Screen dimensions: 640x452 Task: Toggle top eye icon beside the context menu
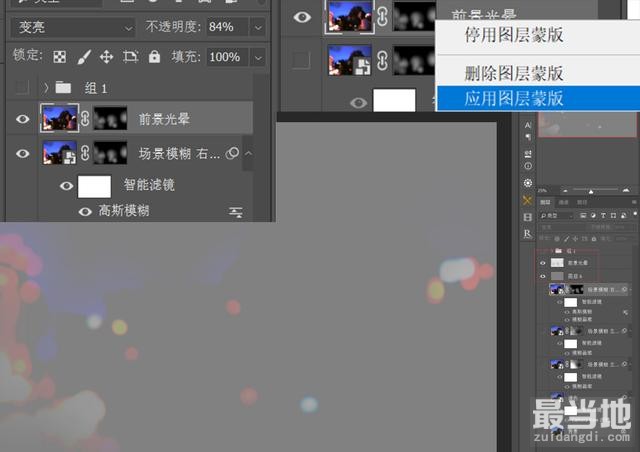tap(302, 17)
